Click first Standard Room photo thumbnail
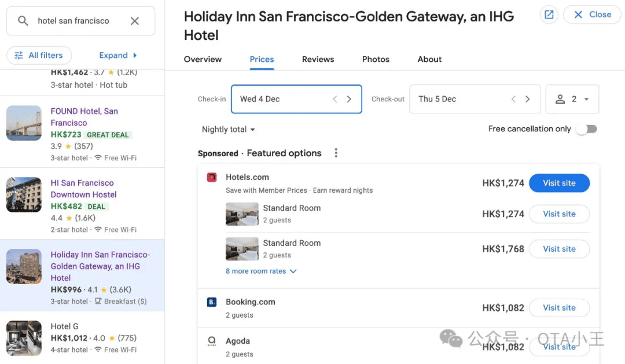This screenshot has width=625, height=364. point(242,214)
